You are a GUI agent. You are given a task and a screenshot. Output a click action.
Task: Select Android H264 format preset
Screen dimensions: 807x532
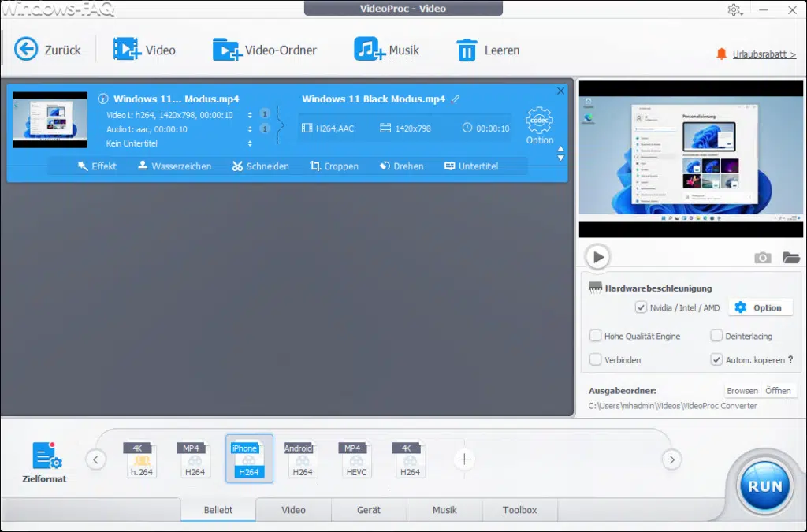coord(302,459)
